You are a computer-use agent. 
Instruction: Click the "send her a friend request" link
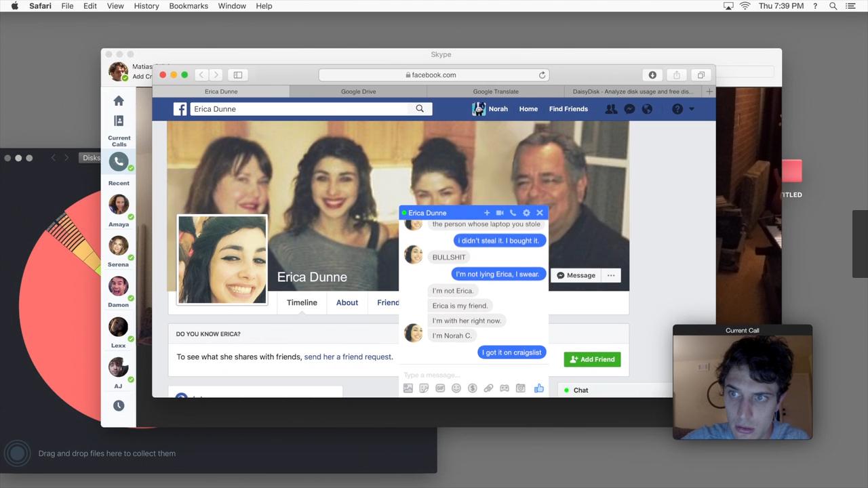point(347,357)
